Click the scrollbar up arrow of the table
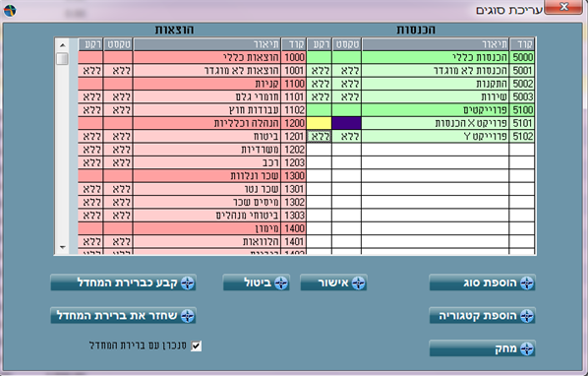Screen dimensions: 588x376 tap(62, 45)
